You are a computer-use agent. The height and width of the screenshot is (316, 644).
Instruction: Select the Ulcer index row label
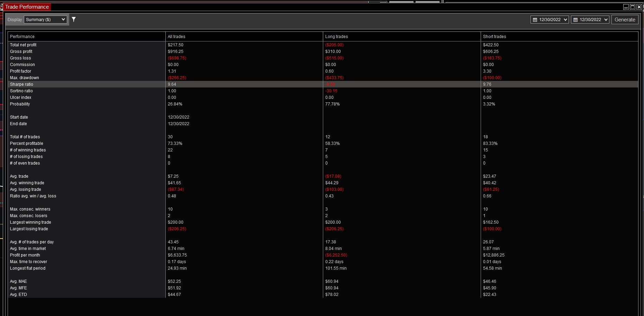[x=21, y=97]
